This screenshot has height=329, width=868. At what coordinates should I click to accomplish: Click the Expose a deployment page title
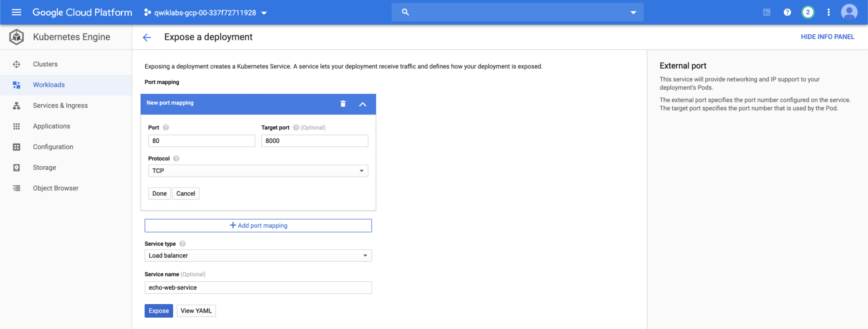click(x=208, y=37)
